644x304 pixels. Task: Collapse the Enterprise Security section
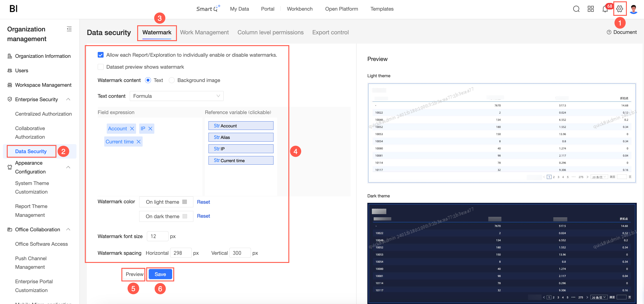tap(68, 99)
